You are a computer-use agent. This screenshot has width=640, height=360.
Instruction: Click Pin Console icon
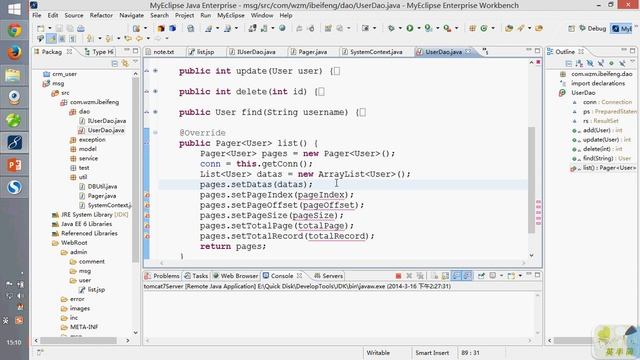482,276
